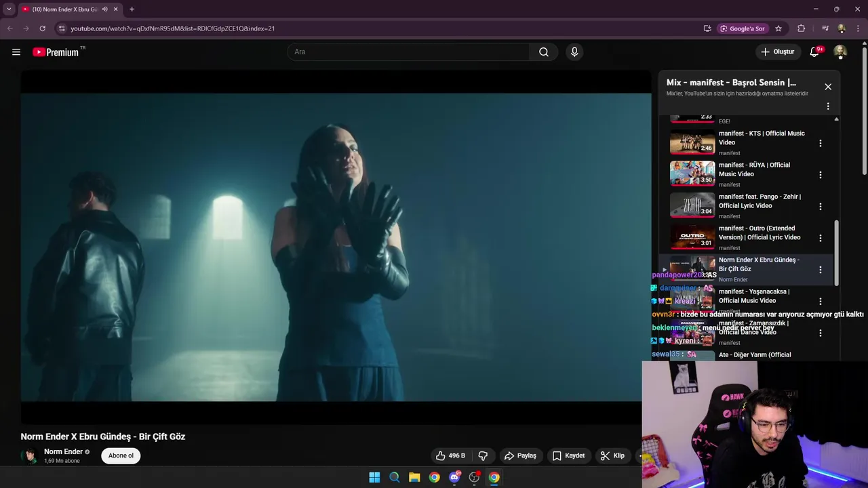Open Chrome media controls icon
Screen dimensions: 868x488
point(825,28)
